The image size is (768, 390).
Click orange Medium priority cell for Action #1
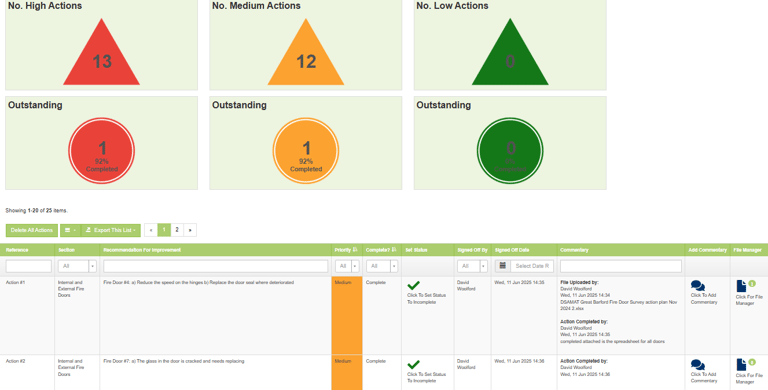pos(347,316)
